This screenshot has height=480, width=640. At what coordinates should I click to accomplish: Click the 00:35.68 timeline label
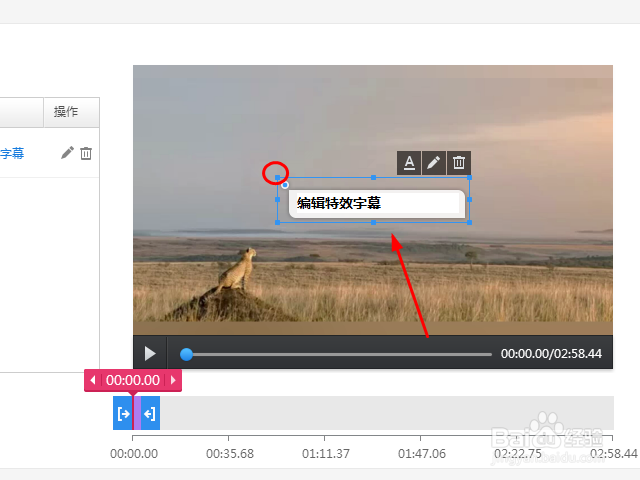click(230, 454)
